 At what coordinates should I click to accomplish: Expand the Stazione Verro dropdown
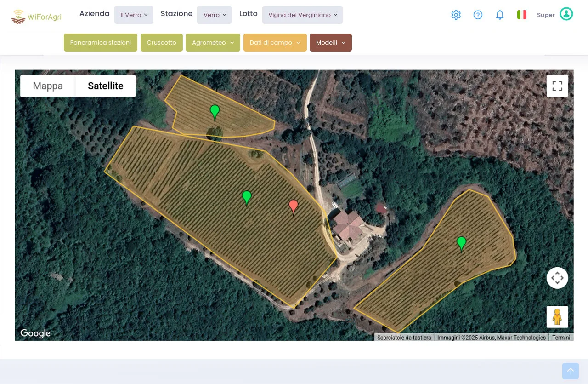pyautogui.click(x=214, y=15)
